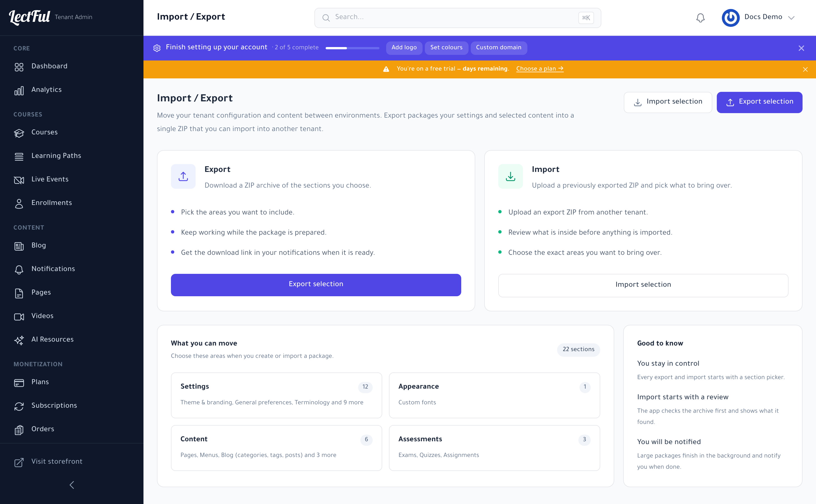Close the free trial banner
Screen dimensions: 816x504
(805, 69)
